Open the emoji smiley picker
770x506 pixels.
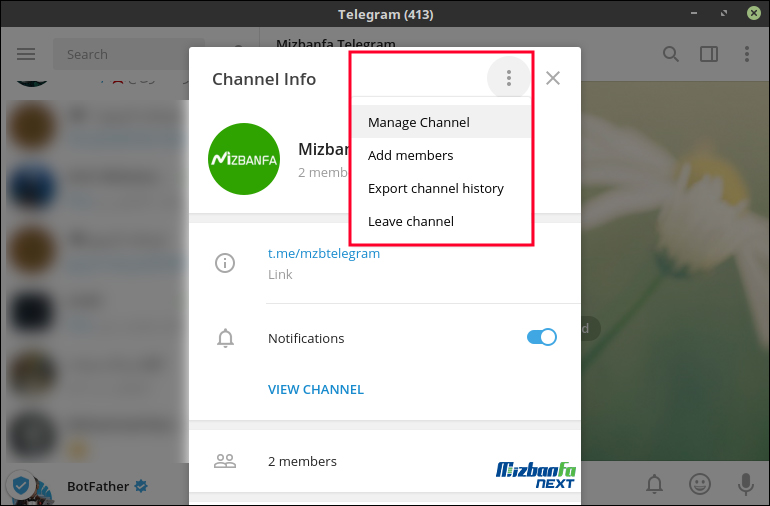[700, 484]
